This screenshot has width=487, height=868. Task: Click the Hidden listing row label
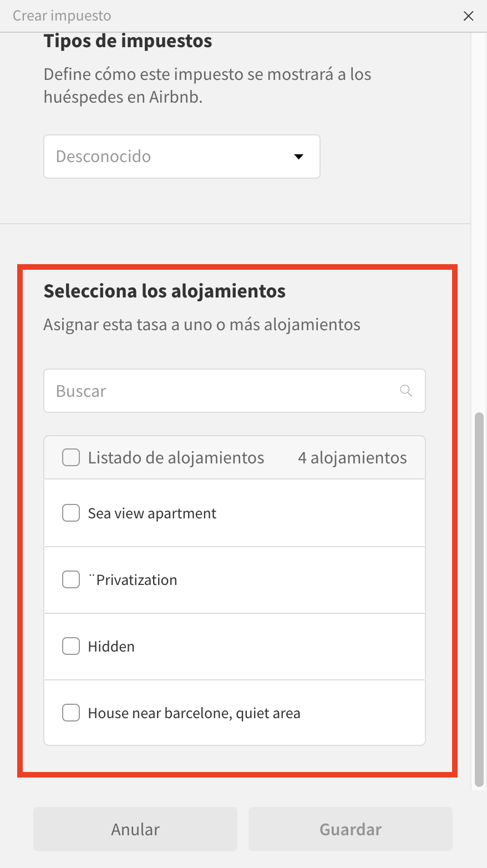pos(111,647)
